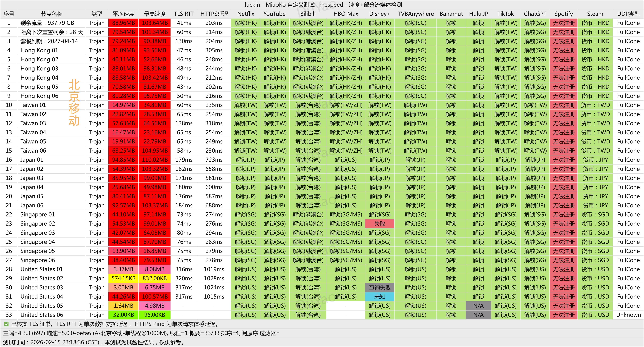Click the YouTube column header
The height and width of the screenshot is (347, 644).
(x=274, y=14)
